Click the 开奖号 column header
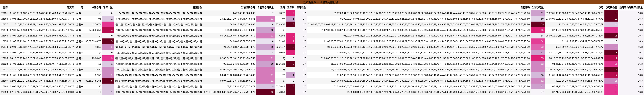 point(70,7)
